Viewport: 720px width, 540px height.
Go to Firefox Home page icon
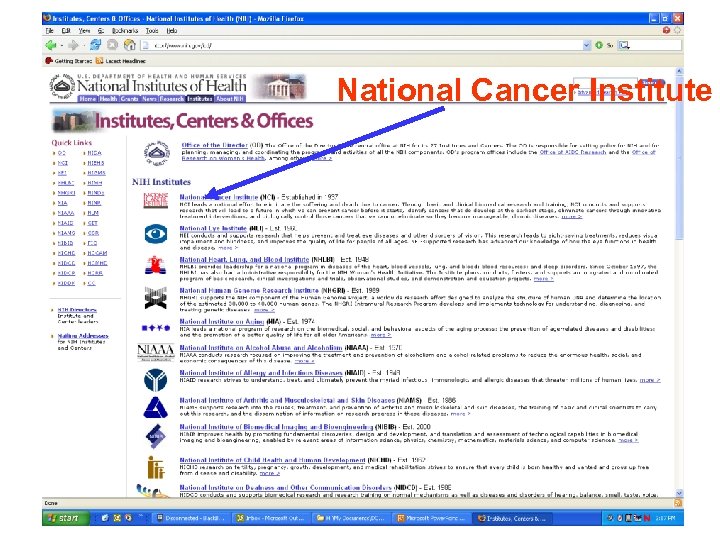coord(129,45)
